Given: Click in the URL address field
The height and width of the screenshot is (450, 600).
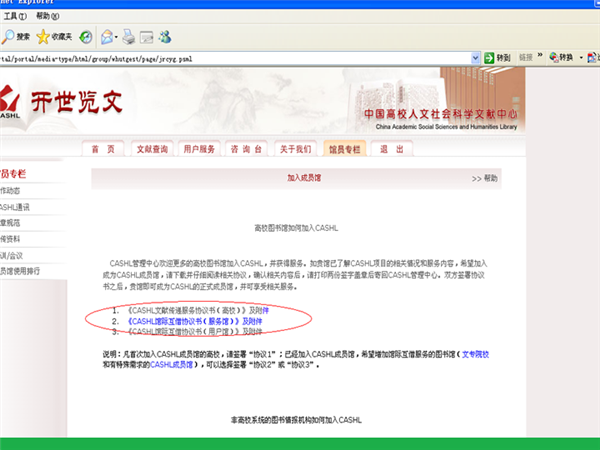Looking at the screenshot, I should click(235, 59).
